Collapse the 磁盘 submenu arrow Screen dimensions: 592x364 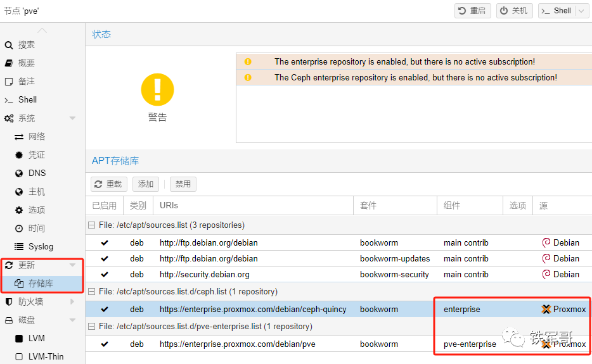pos(73,320)
